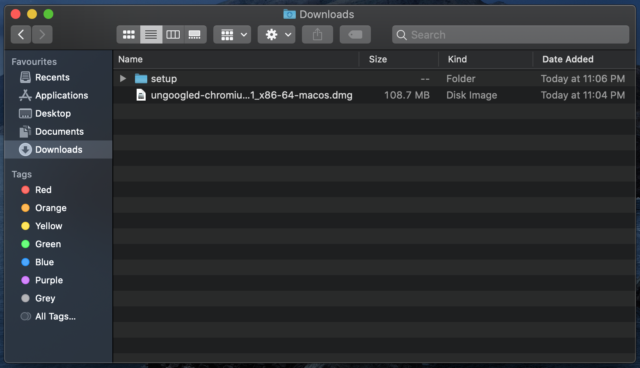The height and width of the screenshot is (368, 640).
Task: Click the 108.7 MB size value
Action: tap(407, 95)
